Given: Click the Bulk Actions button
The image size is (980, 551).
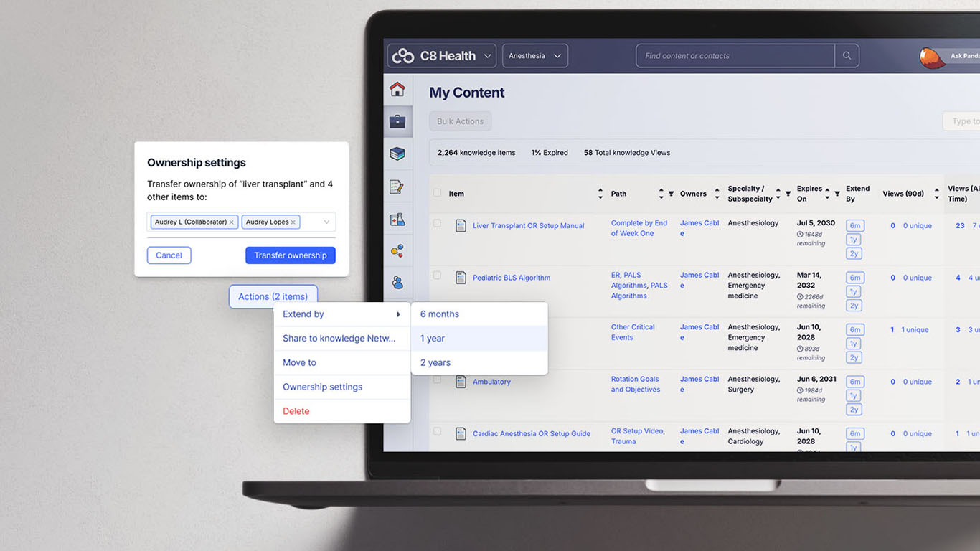Looking at the screenshot, I should (x=461, y=121).
